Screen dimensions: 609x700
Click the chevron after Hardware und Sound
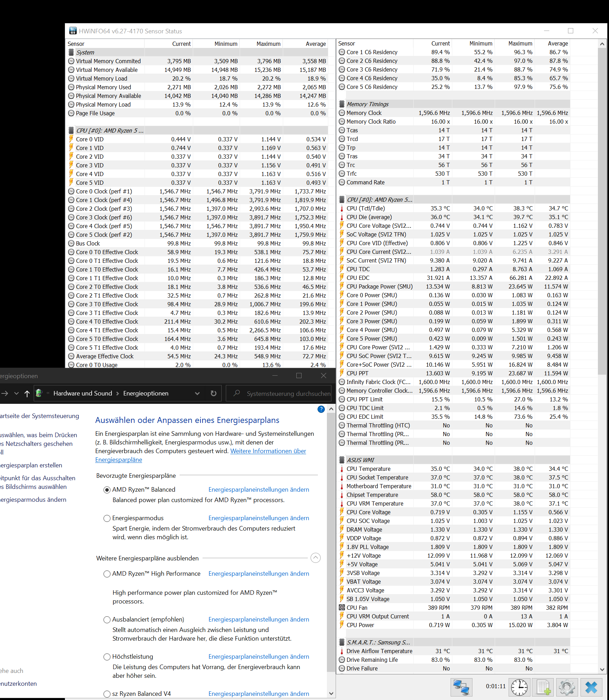point(117,393)
